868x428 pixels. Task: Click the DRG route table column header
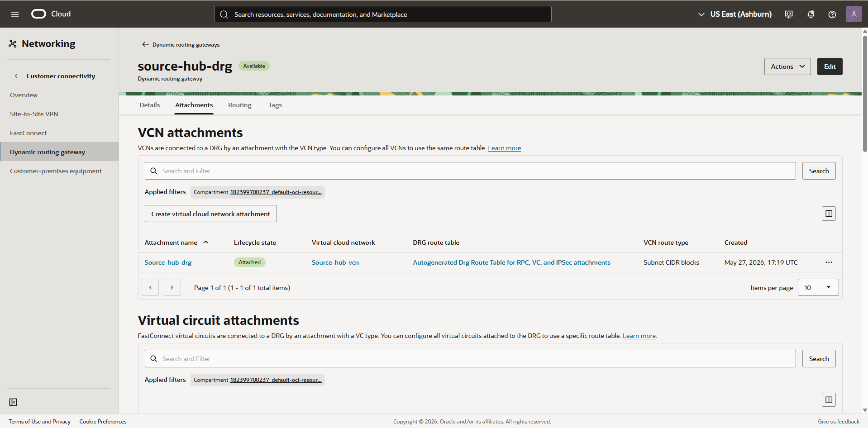[x=436, y=243]
